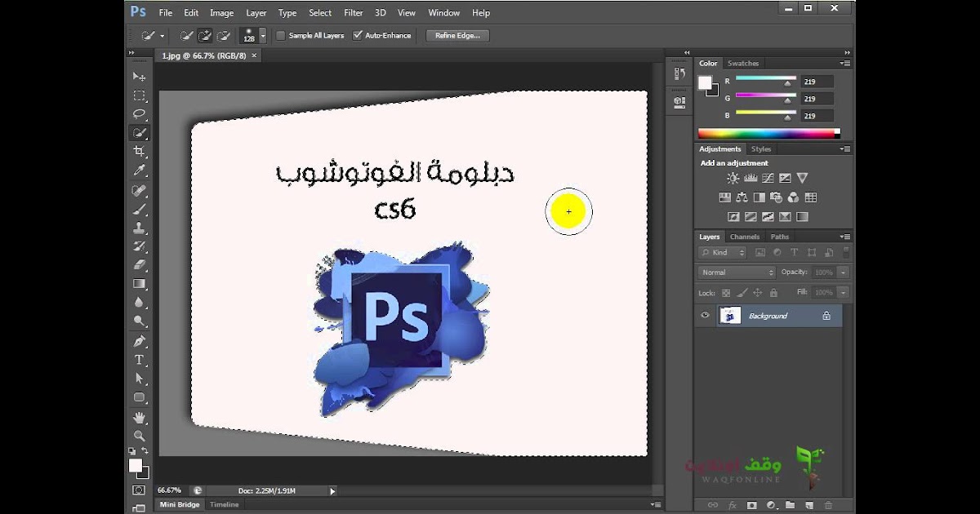Toggle Add to Selection mode
Screen dimensions: 980x514
click(204, 36)
